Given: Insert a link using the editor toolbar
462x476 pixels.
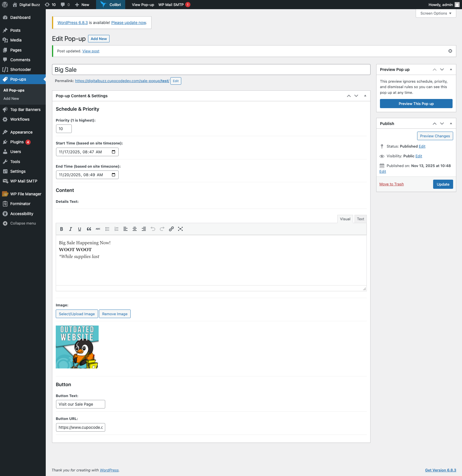Looking at the screenshot, I should click(x=171, y=229).
